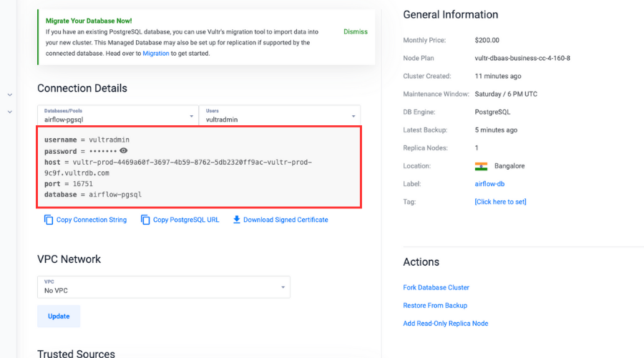Screen dimensions: 644x358
Task: Click Restore From Backup action
Action: [x=435, y=306]
